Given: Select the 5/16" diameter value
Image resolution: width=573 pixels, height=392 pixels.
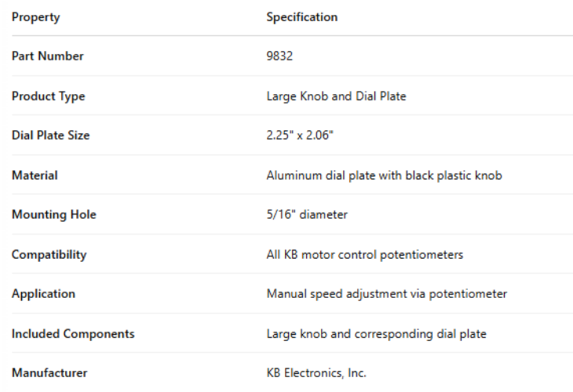Looking at the screenshot, I should point(307,215).
